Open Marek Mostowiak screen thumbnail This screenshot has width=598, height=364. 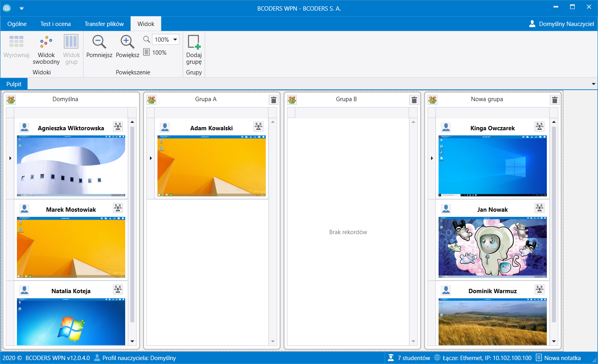click(x=71, y=247)
